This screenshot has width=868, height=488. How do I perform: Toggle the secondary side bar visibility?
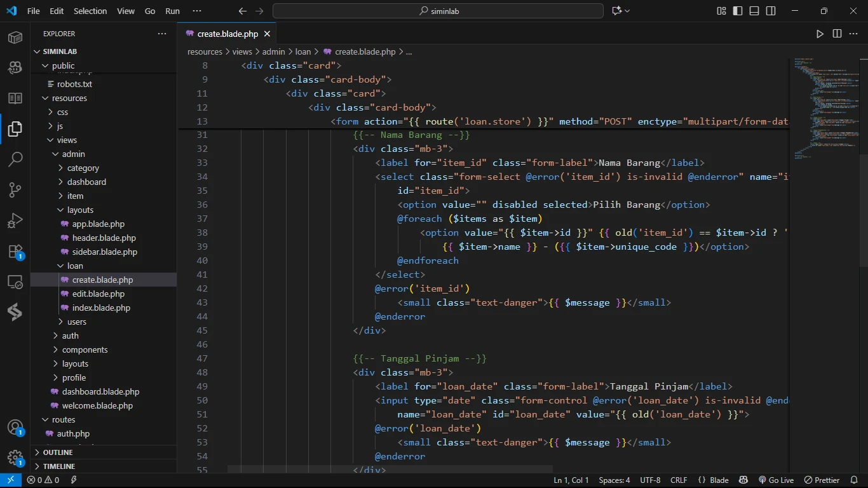coord(771,11)
